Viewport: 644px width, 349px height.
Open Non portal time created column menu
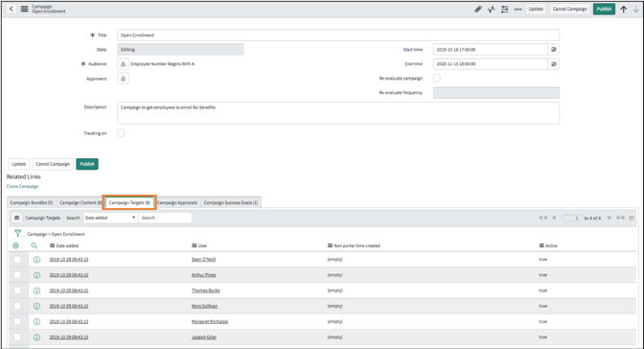330,245
